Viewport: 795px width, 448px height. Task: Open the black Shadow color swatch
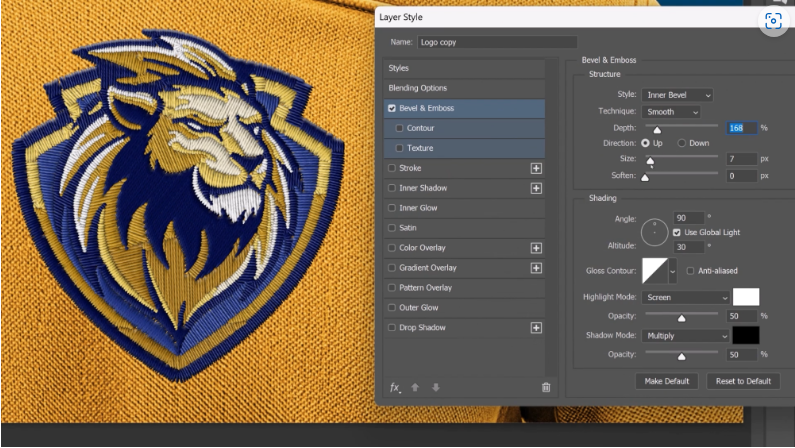(746, 335)
